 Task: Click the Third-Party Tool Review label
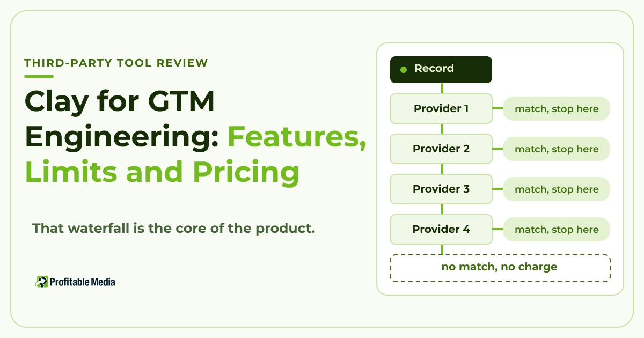(116, 63)
